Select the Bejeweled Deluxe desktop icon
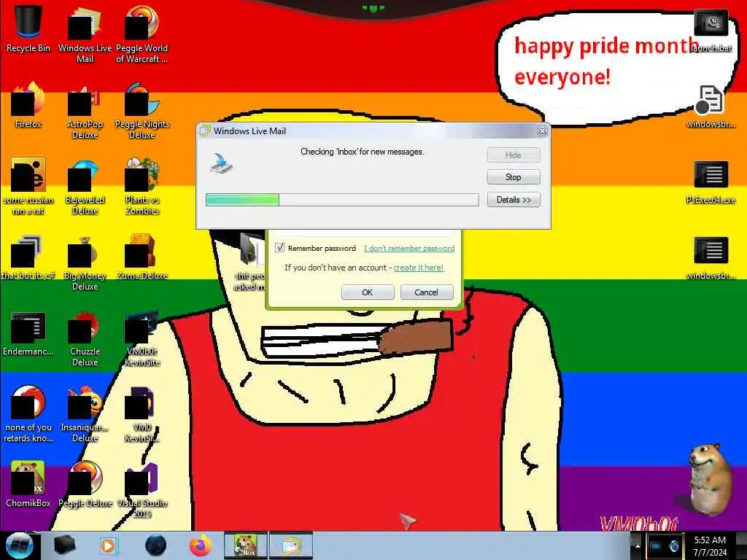The height and width of the screenshot is (560, 747). coord(85,187)
